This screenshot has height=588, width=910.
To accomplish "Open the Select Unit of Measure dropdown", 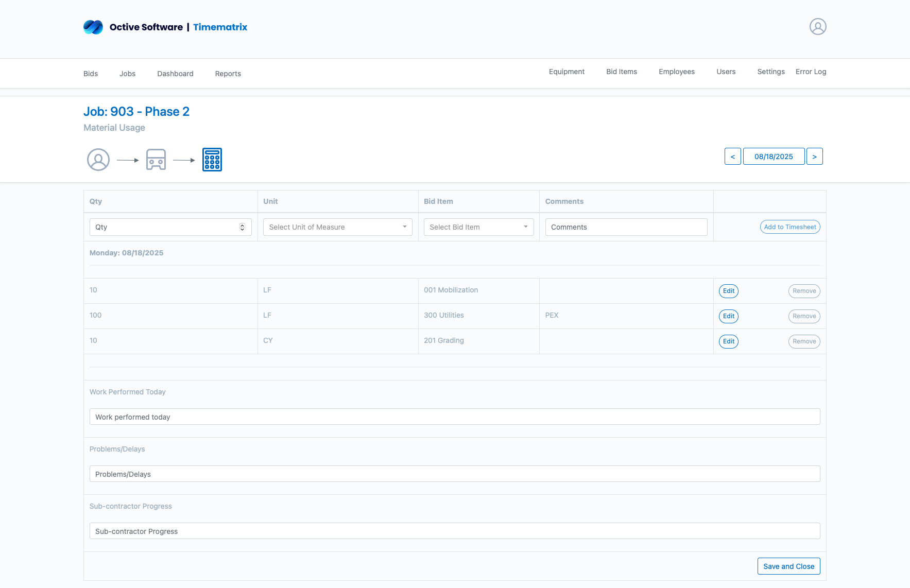I will point(337,227).
